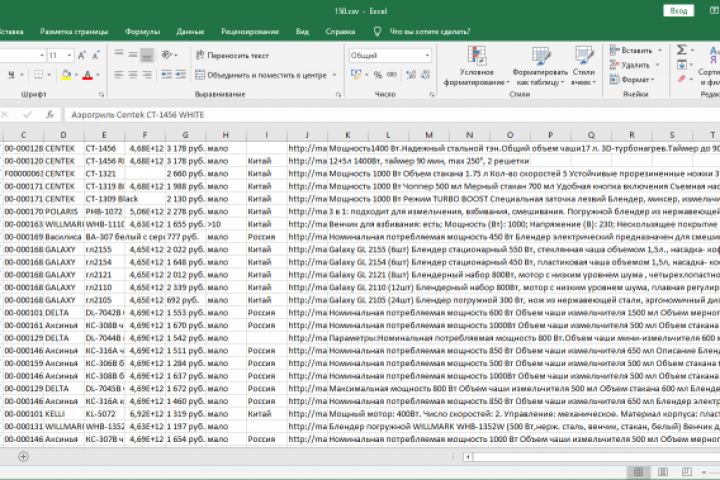The image size is (720, 480).
Task: Open the Формулы tab
Action: click(142, 32)
